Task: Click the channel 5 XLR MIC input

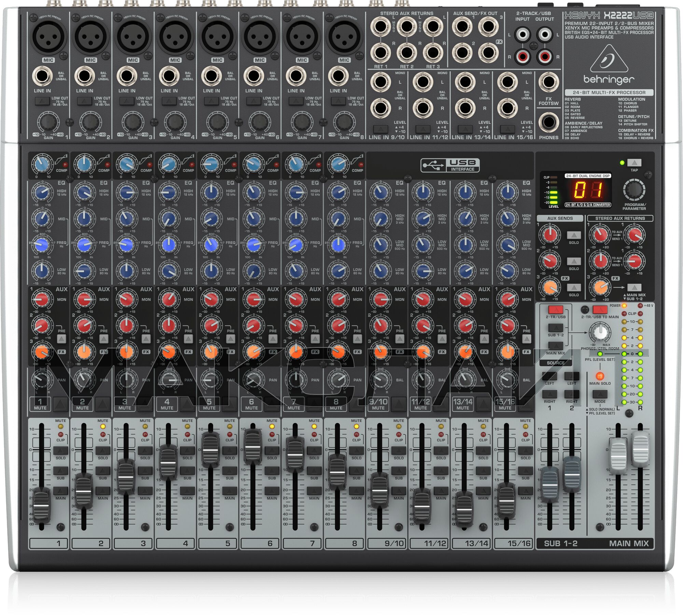Action: 217,37
